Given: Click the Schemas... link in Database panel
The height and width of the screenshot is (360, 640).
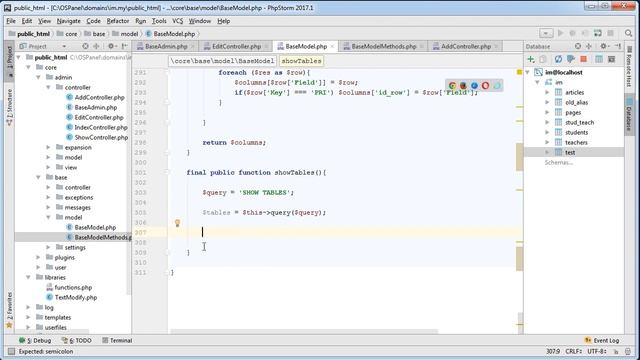Looking at the screenshot, I should 558,162.
